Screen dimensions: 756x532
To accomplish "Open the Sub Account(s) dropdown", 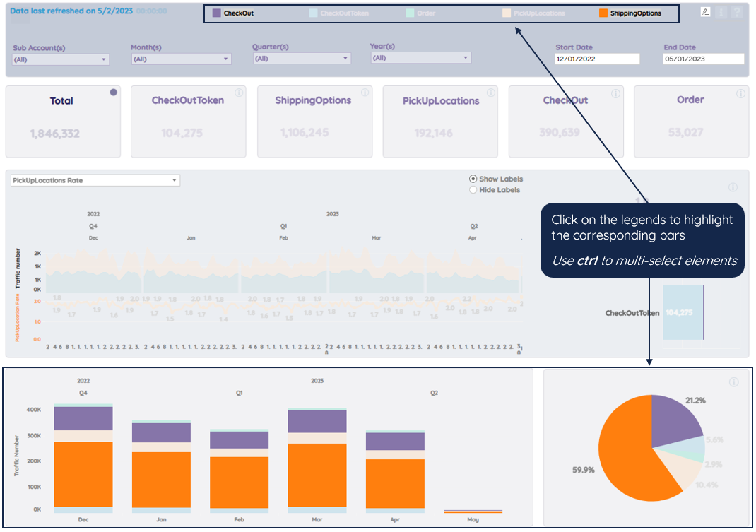I will pyautogui.click(x=60, y=59).
